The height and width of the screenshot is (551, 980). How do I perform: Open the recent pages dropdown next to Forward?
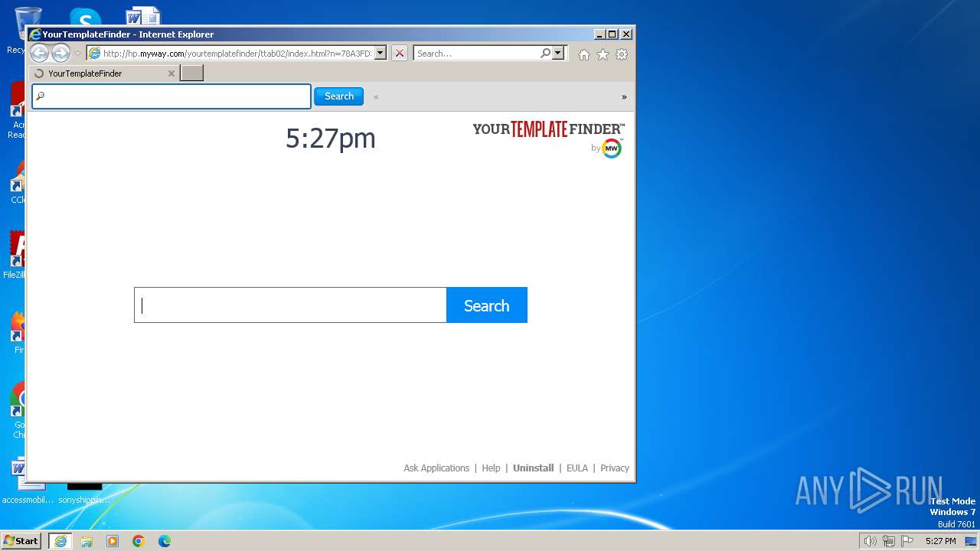coord(77,54)
